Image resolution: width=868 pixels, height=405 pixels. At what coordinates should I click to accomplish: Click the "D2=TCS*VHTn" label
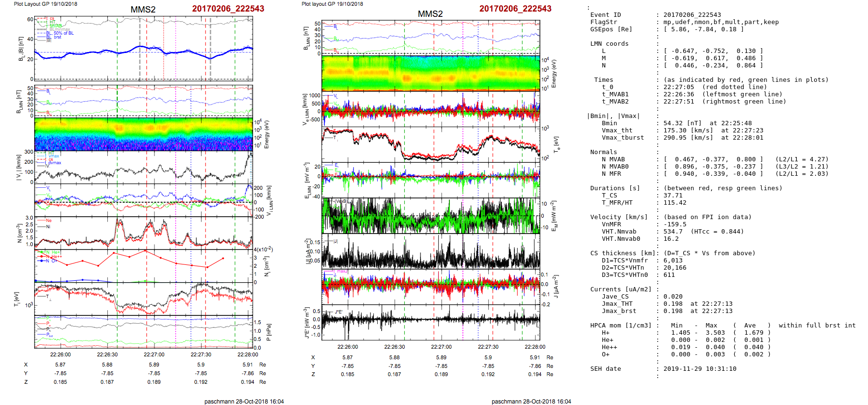623,268
